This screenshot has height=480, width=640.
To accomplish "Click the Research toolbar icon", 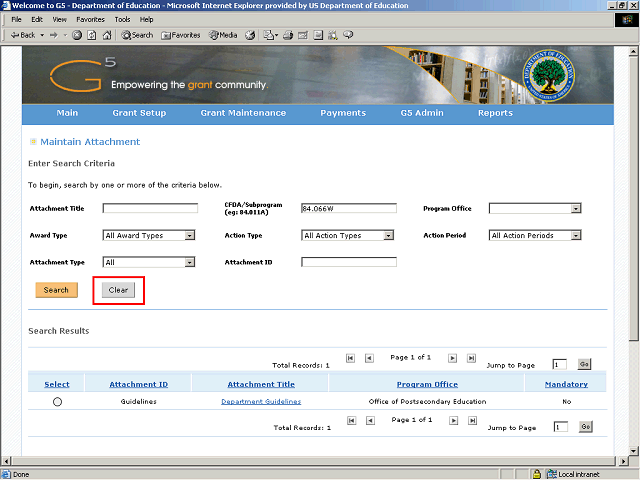I will (333, 35).
